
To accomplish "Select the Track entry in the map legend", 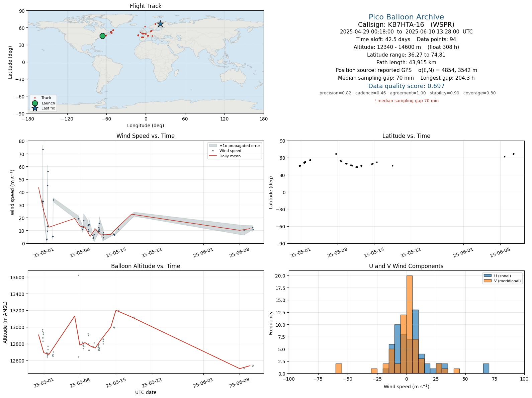I will (x=43, y=98).
